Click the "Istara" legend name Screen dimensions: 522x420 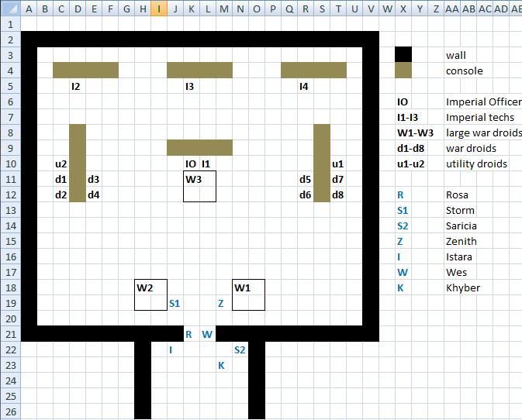pos(459,257)
